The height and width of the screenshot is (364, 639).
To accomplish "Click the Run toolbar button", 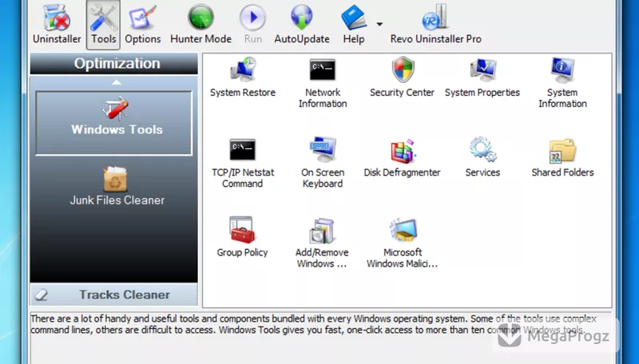I will pyautogui.click(x=252, y=25).
